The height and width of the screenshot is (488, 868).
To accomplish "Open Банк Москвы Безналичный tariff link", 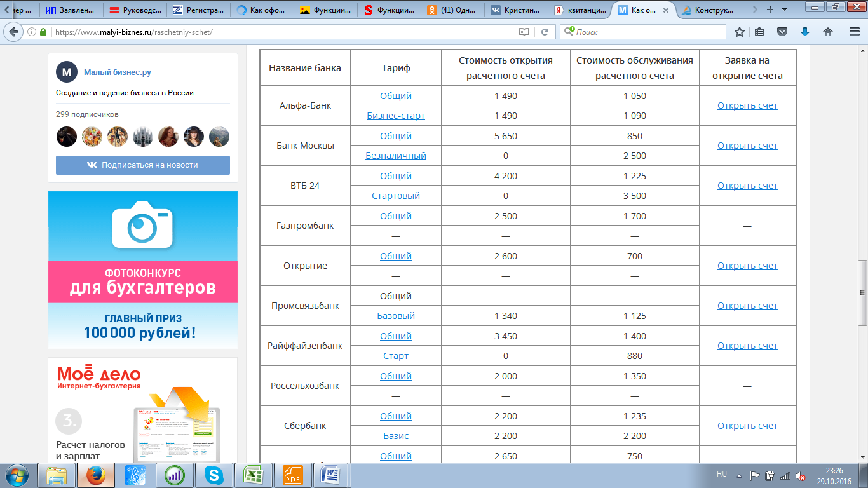I will 396,156.
